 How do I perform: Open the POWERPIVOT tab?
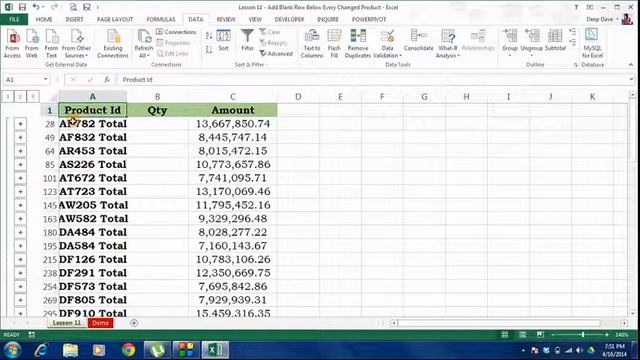[369, 19]
